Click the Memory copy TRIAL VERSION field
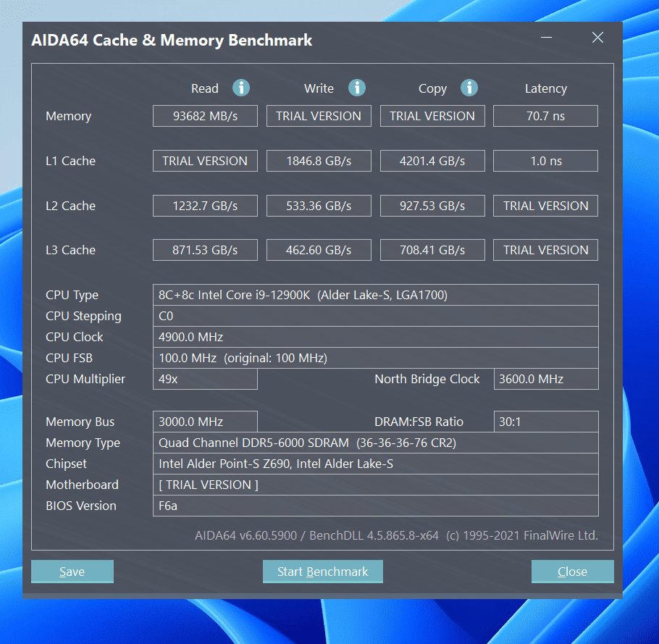The width and height of the screenshot is (659, 644). [x=432, y=116]
